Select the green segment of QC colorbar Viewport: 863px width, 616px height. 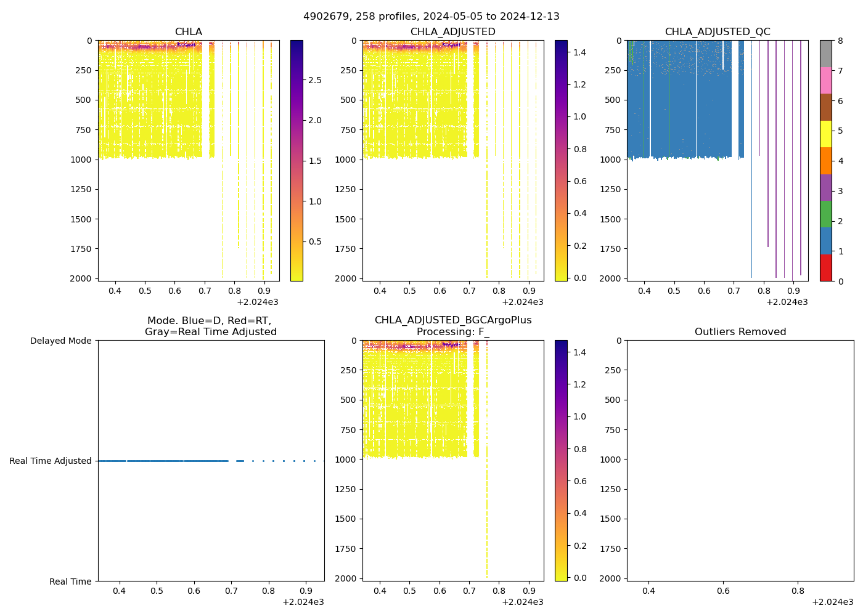pyautogui.click(x=826, y=214)
